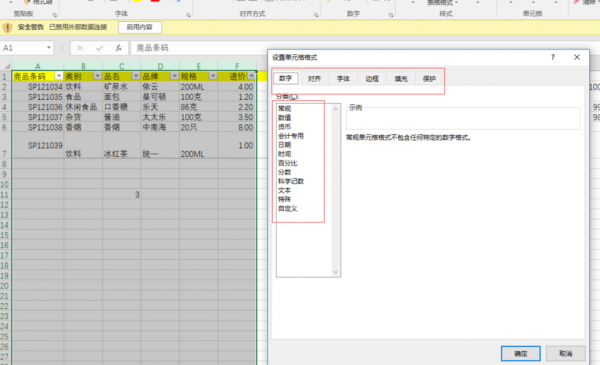The image size is (600, 365).
Task: Confirm with the 确定 button
Action: coord(520,354)
